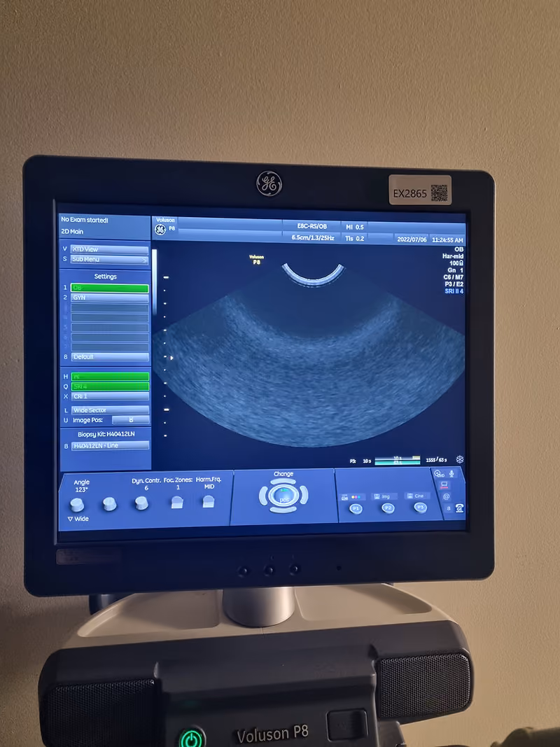560x747 pixels.
Task: Click the left arc of the Change trackball
Action: tap(262, 496)
